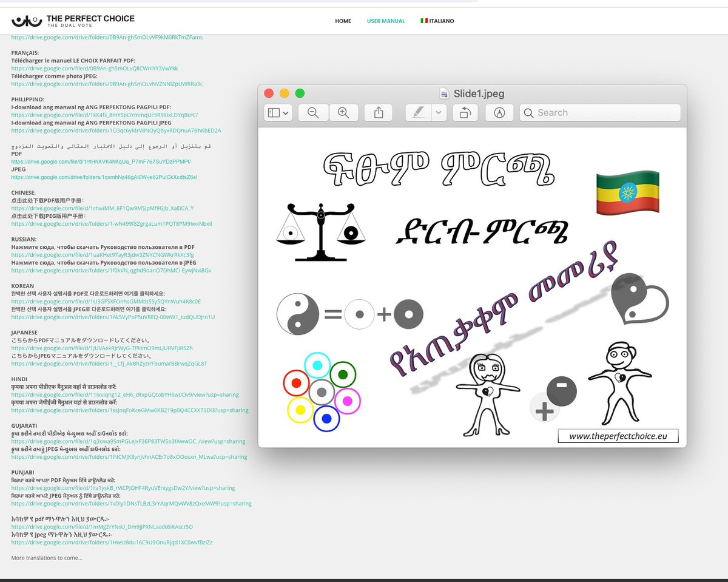Click the 'PHILIPPINO:' heading
Viewport: 728px width, 582px height.
click(28, 100)
